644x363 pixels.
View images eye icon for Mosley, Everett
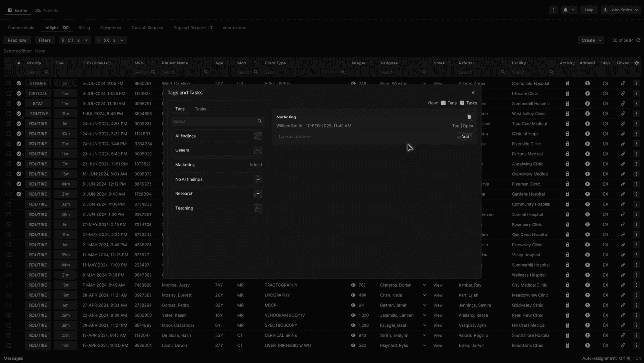(x=353, y=295)
